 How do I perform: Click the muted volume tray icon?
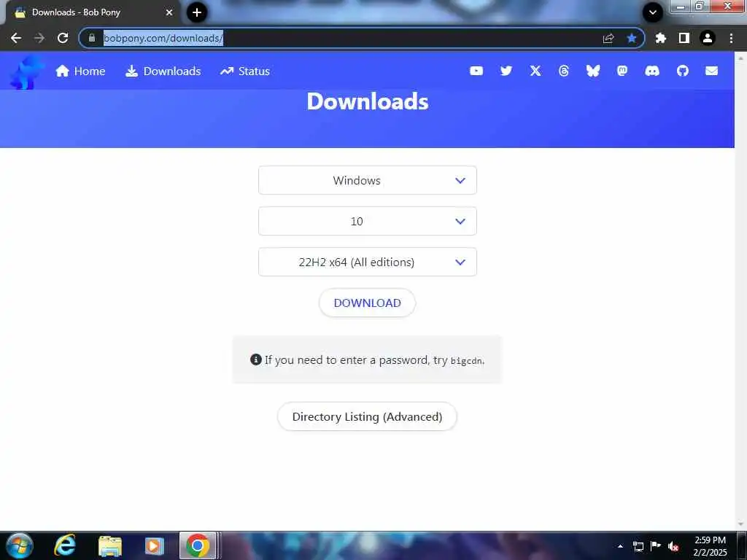point(673,546)
